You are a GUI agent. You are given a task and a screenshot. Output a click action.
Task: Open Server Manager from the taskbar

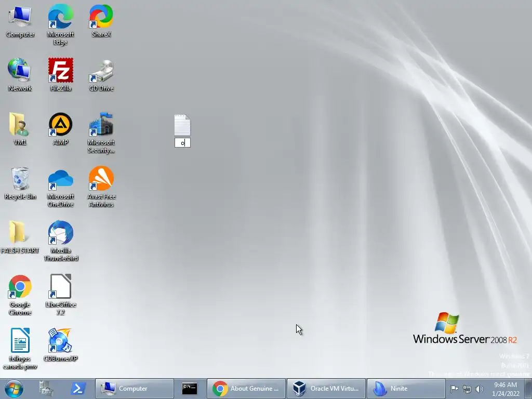(x=46, y=389)
